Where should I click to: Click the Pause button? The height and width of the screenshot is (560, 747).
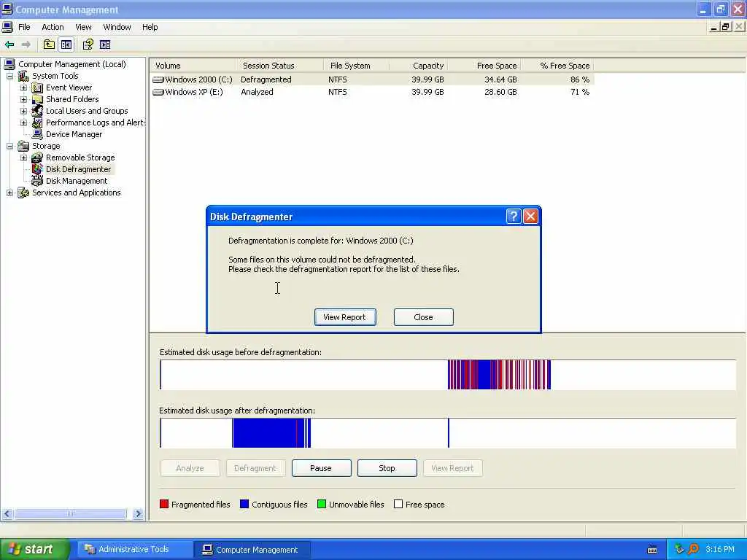click(x=321, y=468)
